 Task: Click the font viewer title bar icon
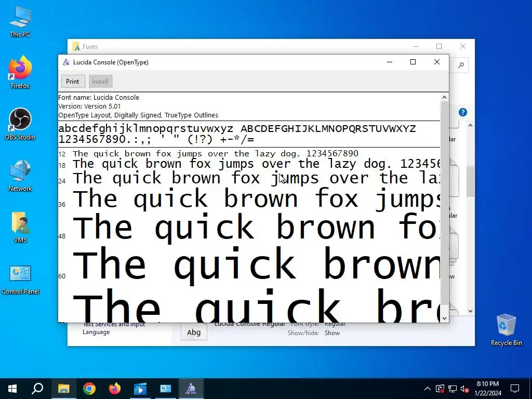[x=66, y=62]
